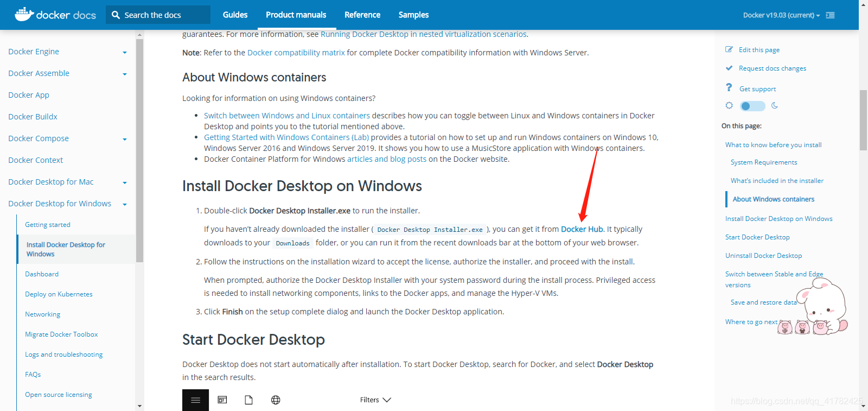Click the page's right scrollbar thumb
Screen dimensions: 868x411
863,120
